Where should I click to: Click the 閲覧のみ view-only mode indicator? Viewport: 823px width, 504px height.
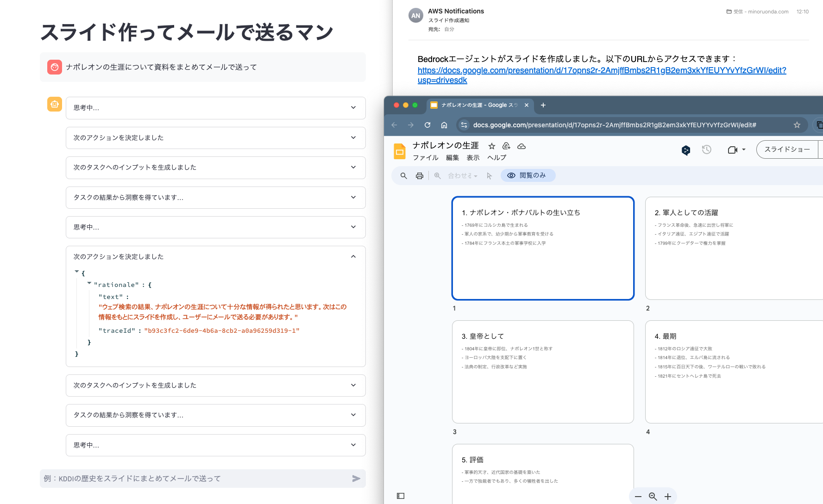pos(528,175)
